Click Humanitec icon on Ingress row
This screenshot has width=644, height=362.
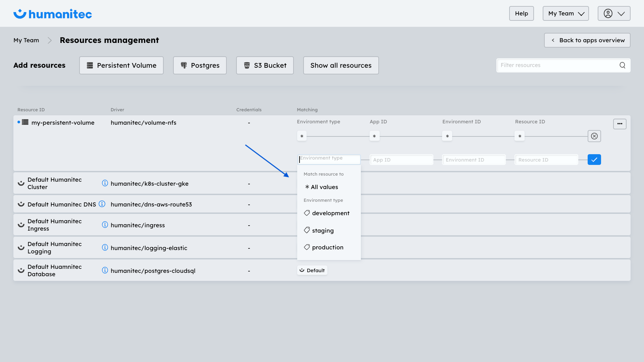21,225
